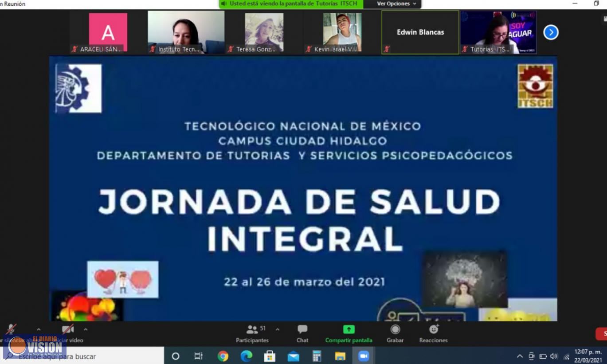The height and width of the screenshot is (364, 607).
Task: Start video using the camera icon
Action: click(x=67, y=329)
